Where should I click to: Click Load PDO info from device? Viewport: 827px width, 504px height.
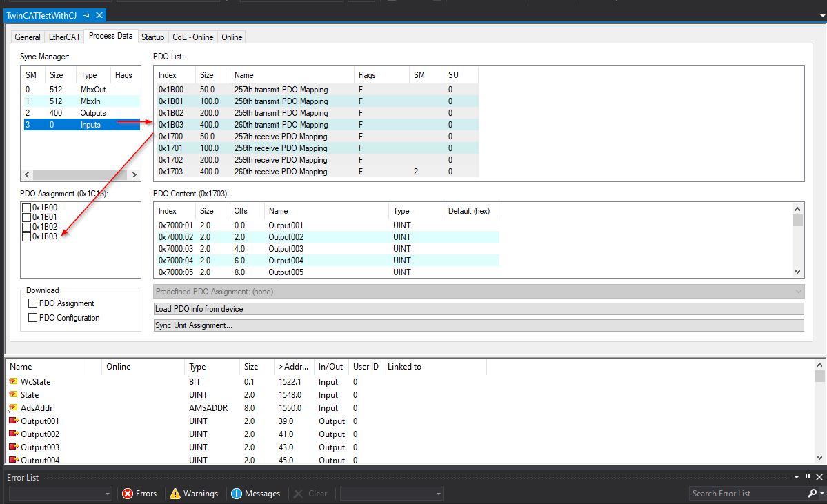[x=479, y=309]
